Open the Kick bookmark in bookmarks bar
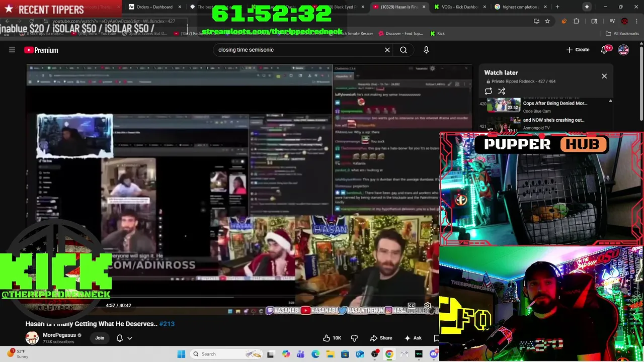The image size is (644, 362). 437,33
